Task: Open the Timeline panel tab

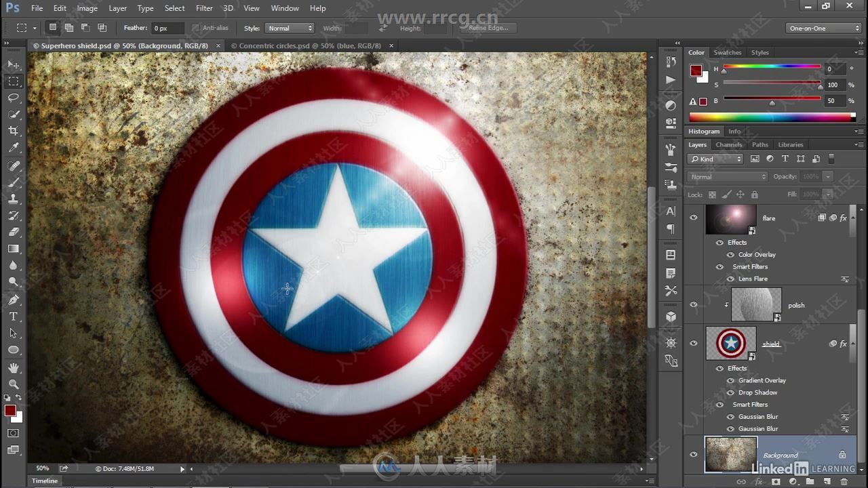Action: pyautogui.click(x=45, y=481)
